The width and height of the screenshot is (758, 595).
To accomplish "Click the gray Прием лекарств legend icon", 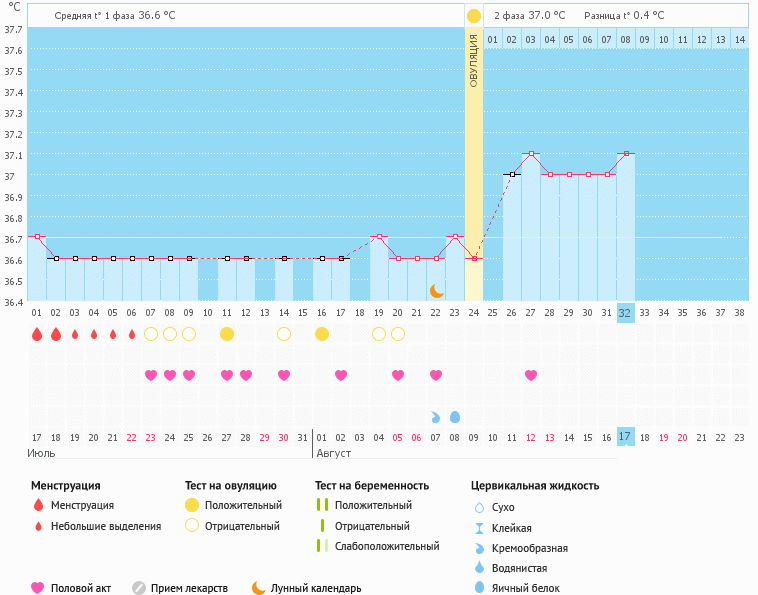I will click(x=139, y=588).
